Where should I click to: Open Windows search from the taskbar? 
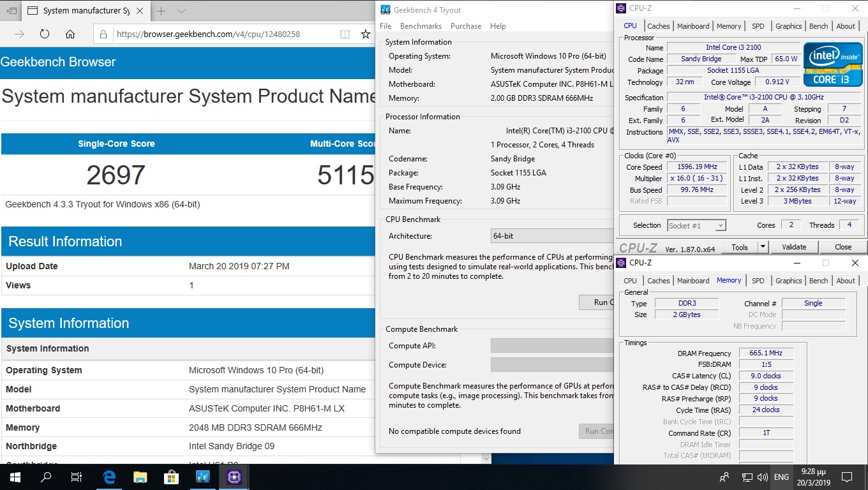[x=46, y=477]
